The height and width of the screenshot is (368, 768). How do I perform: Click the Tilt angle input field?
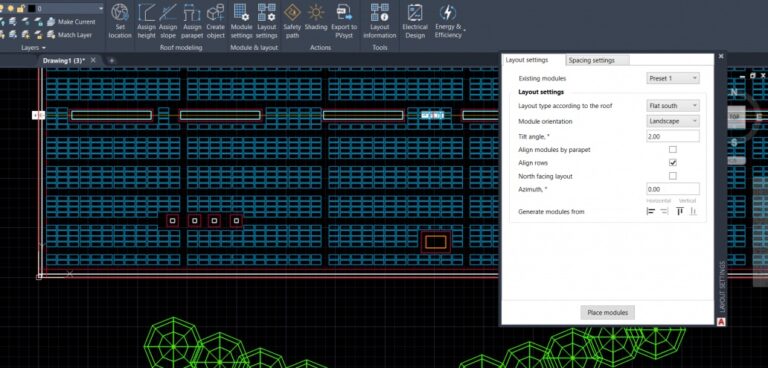pyautogui.click(x=672, y=136)
